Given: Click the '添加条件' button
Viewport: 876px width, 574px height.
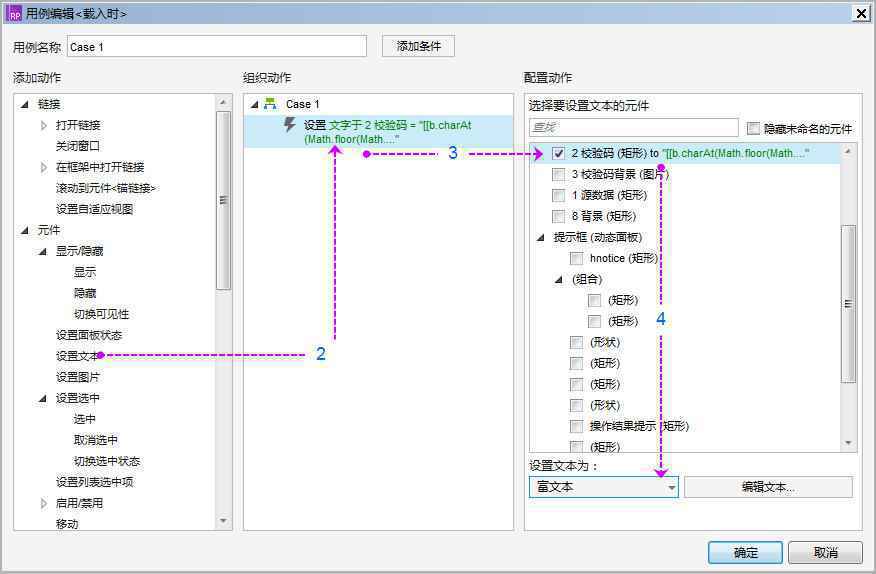Looking at the screenshot, I should coord(418,46).
